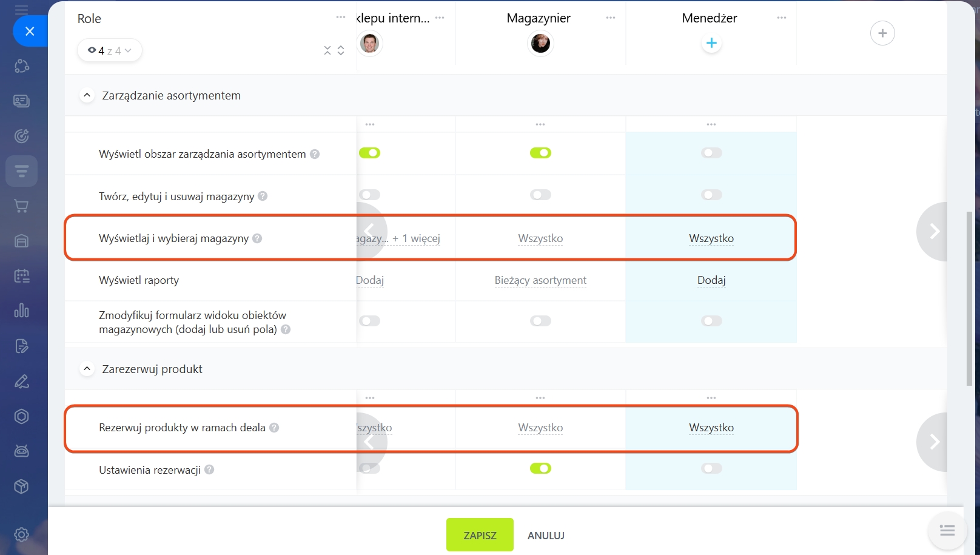Click the blue plus under Menedżer
The image size is (980, 555).
pos(711,43)
